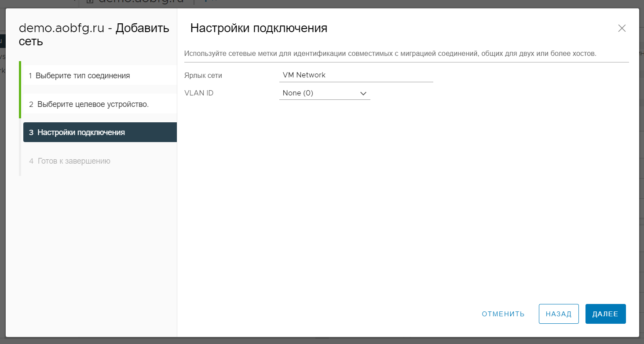This screenshot has width=644, height=344.
Task: Click the НАЗАД button
Action: click(x=559, y=314)
